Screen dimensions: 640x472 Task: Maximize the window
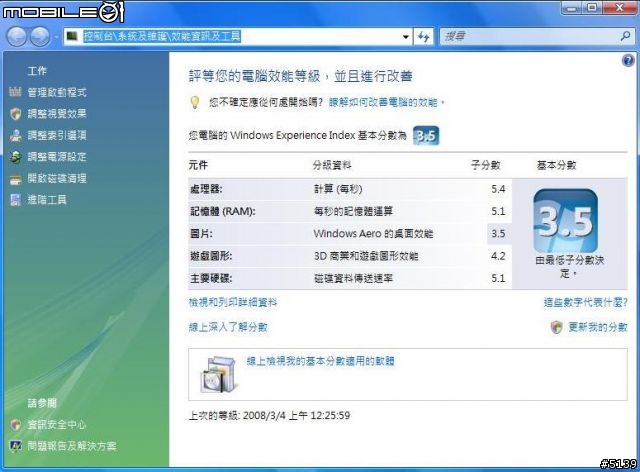[x=592, y=7]
